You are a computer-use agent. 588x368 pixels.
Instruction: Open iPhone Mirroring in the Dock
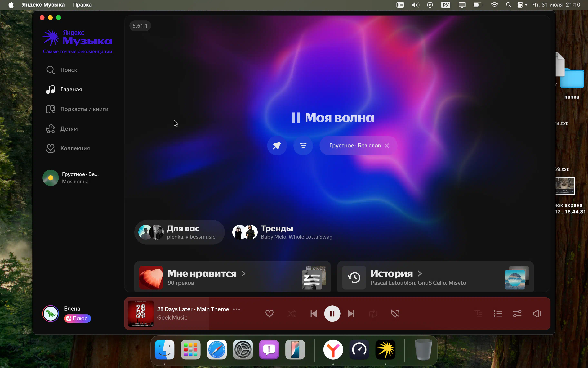pos(295,350)
